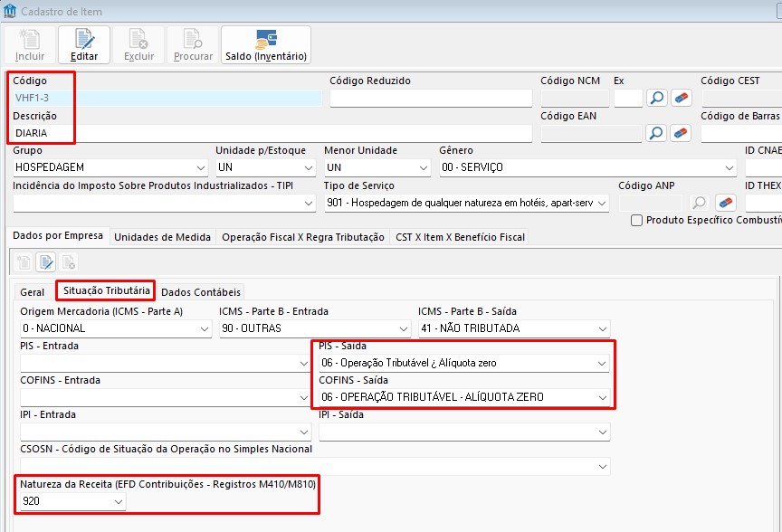The width and height of the screenshot is (782, 532).
Task: Clear Código ANP with eraser icon
Action: point(726,203)
